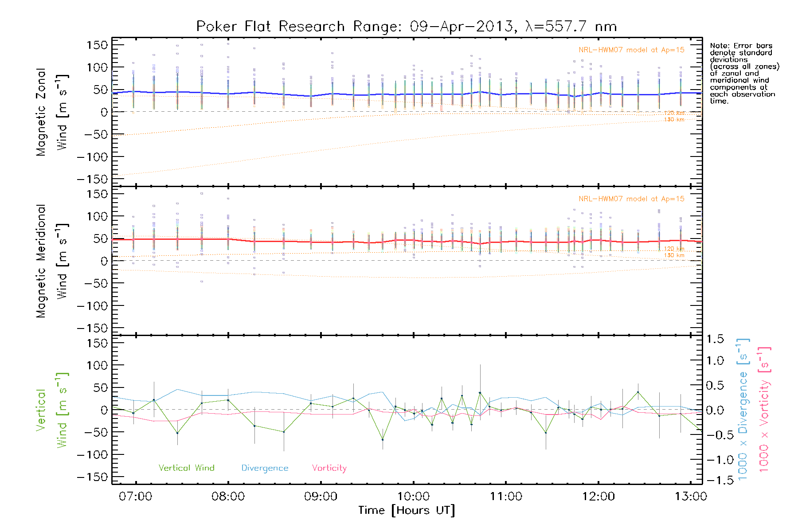
Task: Click the Magnetic Zonal Wind axis label
Action: [x=51, y=112]
